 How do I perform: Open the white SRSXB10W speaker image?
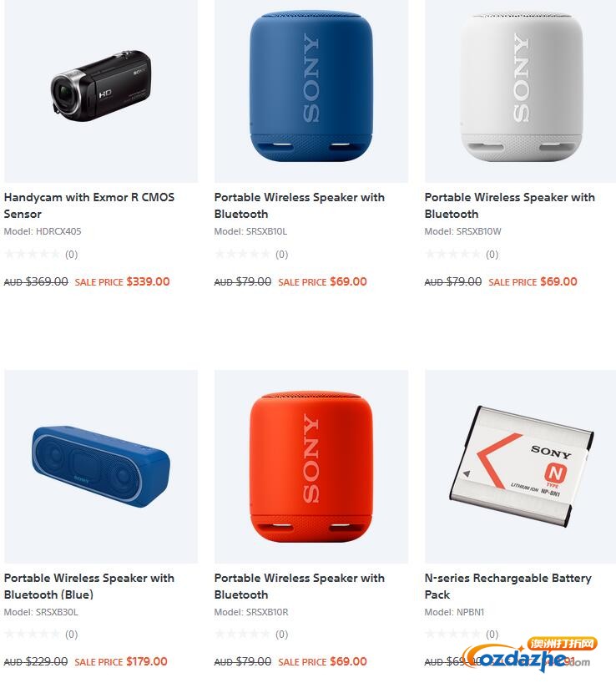click(520, 89)
